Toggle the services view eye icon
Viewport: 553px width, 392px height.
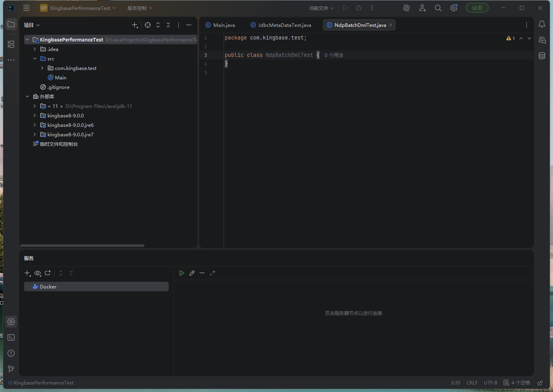[x=38, y=273]
